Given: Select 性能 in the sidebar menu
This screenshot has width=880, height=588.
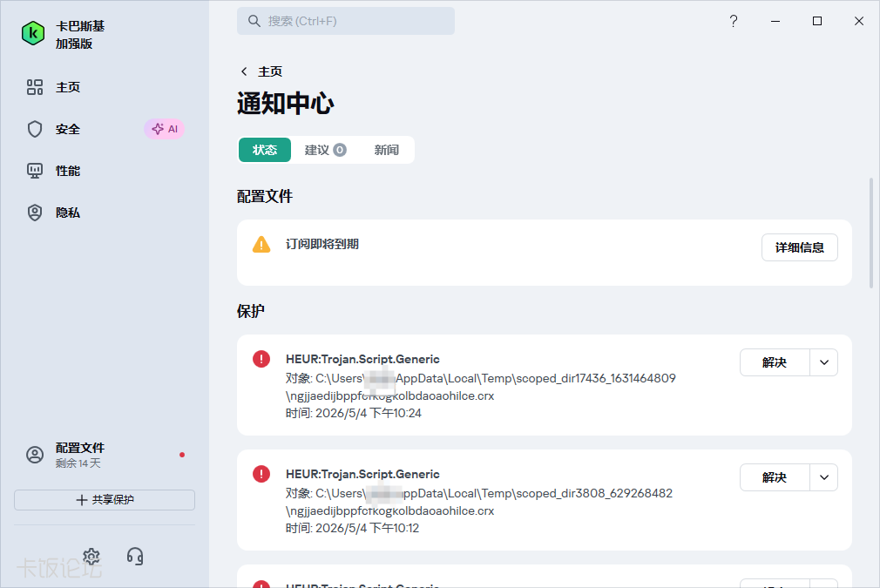Looking at the screenshot, I should pos(68,171).
